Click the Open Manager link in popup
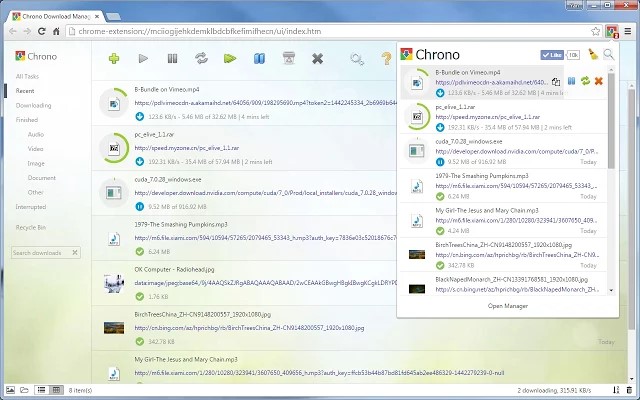640x400 pixels. click(x=508, y=305)
